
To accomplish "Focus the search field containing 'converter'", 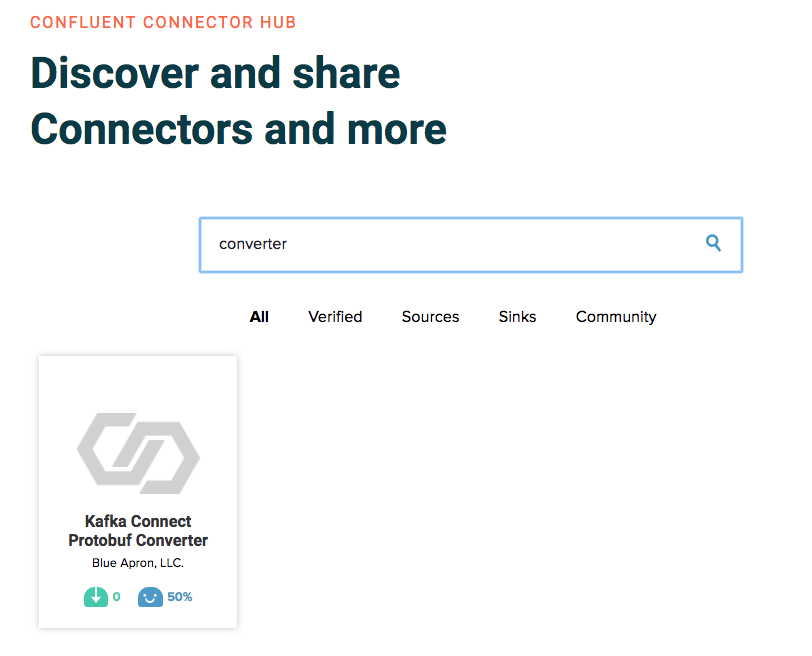I will [x=471, y=245].
